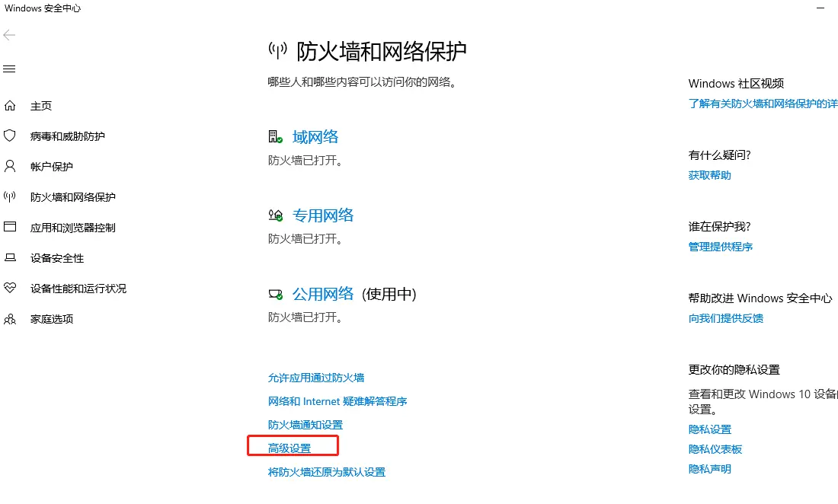
Task: Click 允许应用通过防火墙 link
Action: pos(316,378)
